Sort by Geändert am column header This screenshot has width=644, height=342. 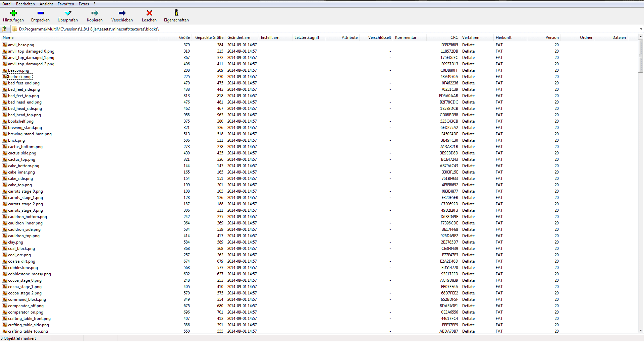(242, 38)
